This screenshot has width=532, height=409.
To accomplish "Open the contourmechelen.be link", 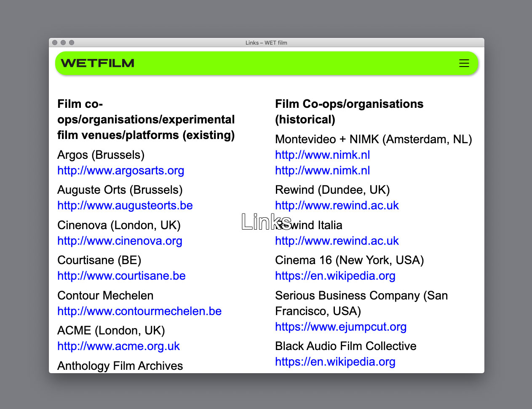I will (139, 311).
